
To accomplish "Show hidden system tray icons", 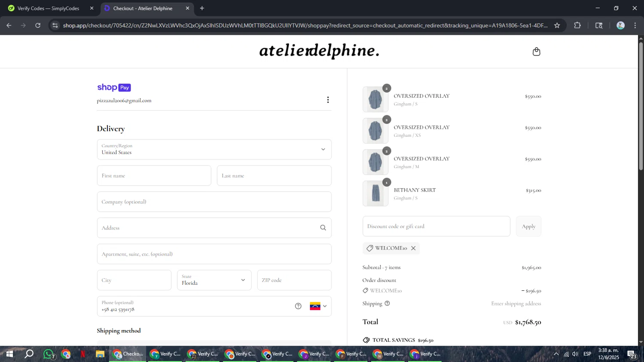I will pyautogui.click(x=556, y=354).
